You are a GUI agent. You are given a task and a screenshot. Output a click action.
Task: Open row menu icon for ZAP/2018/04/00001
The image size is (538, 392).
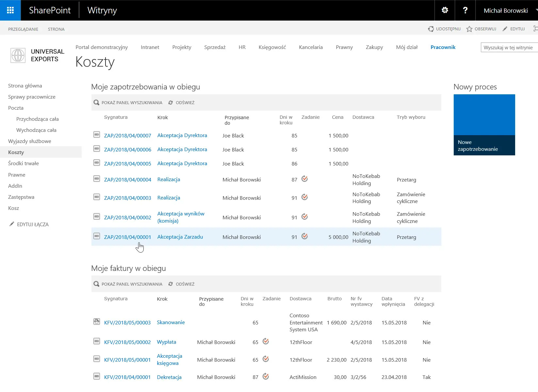click(x=97, y=236)
